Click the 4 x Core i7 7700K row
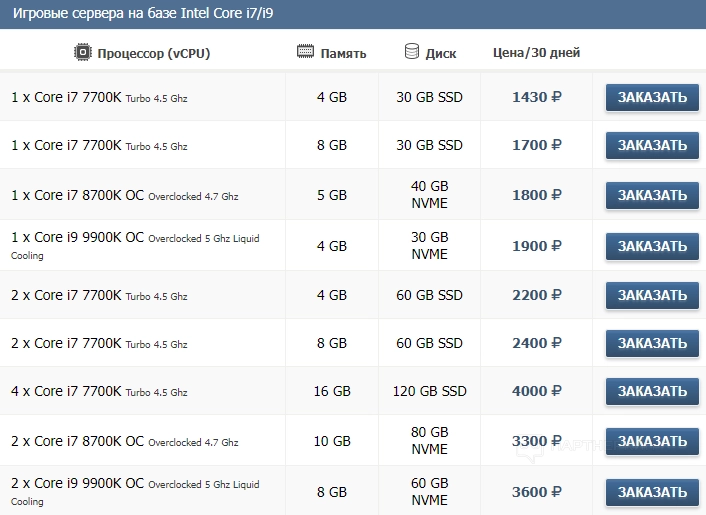The height and width of the screenshot is (515, 706). [100, 391]
